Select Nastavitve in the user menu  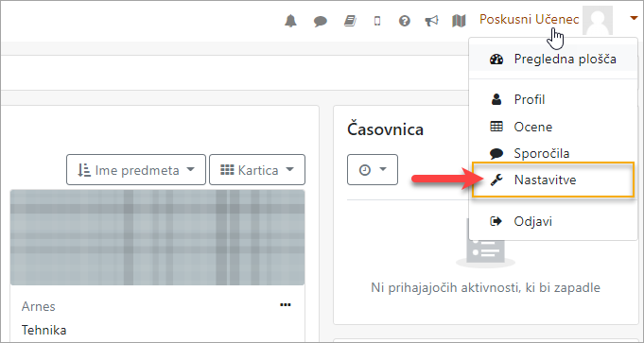tap(553, 180)
